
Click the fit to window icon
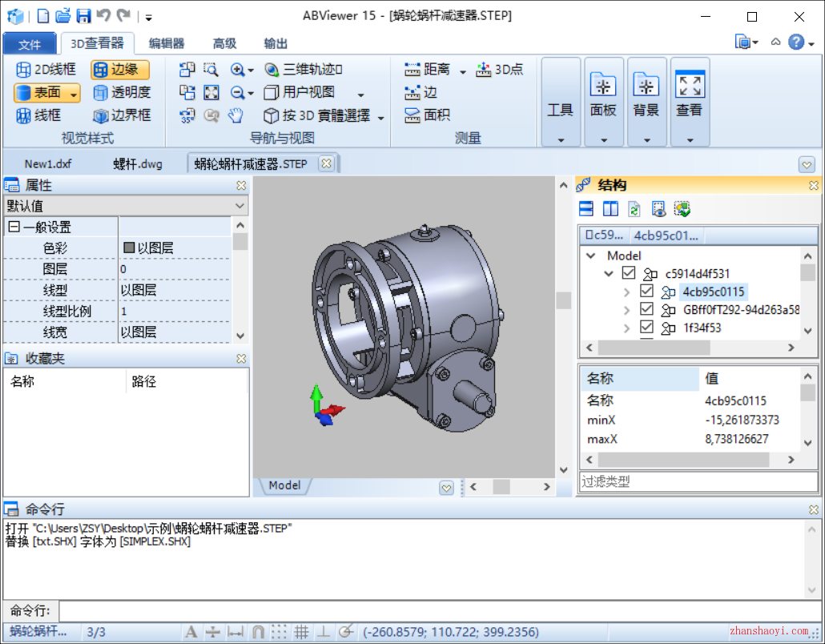click(x=211, y=93)
